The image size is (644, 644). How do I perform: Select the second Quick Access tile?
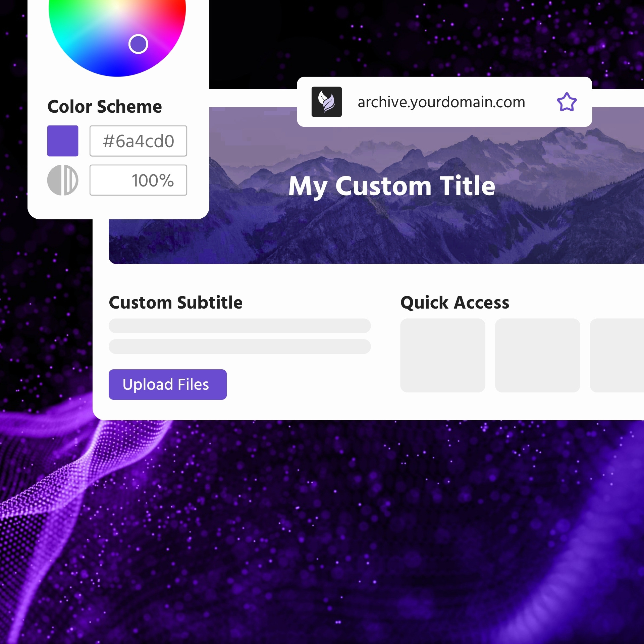(537, 355)
